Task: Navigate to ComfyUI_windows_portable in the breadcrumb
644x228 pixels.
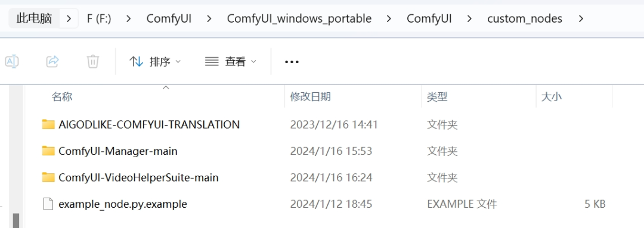Action: [x=299, y=18]
